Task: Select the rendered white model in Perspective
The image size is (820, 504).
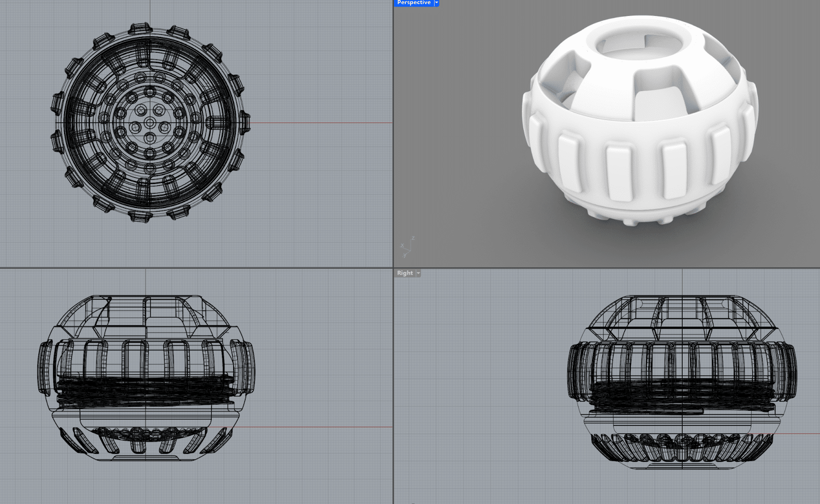Action: point(640,154)
